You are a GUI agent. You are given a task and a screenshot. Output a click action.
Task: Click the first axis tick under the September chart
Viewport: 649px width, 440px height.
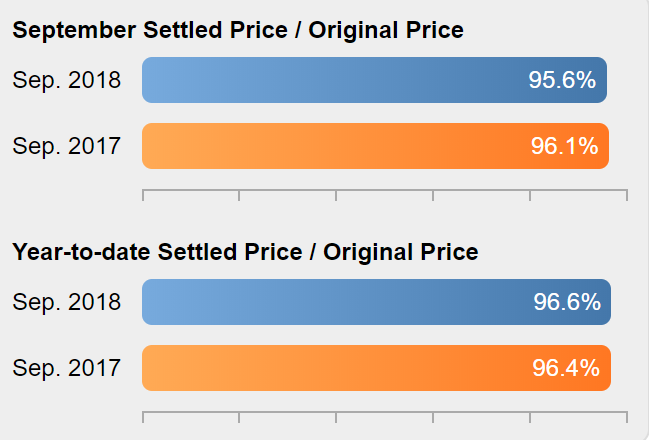tap(143, 195)
